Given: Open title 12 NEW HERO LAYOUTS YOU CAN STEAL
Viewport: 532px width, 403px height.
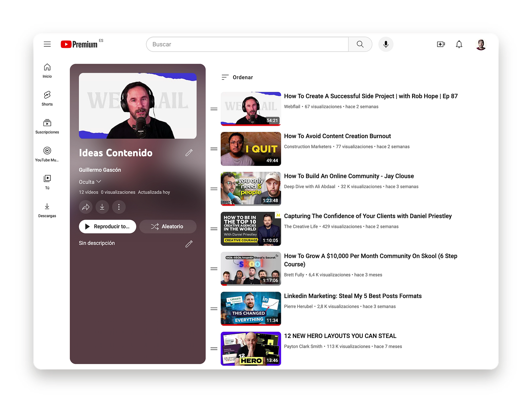Looking at the screenshot, I should click(x=340, y=336).
